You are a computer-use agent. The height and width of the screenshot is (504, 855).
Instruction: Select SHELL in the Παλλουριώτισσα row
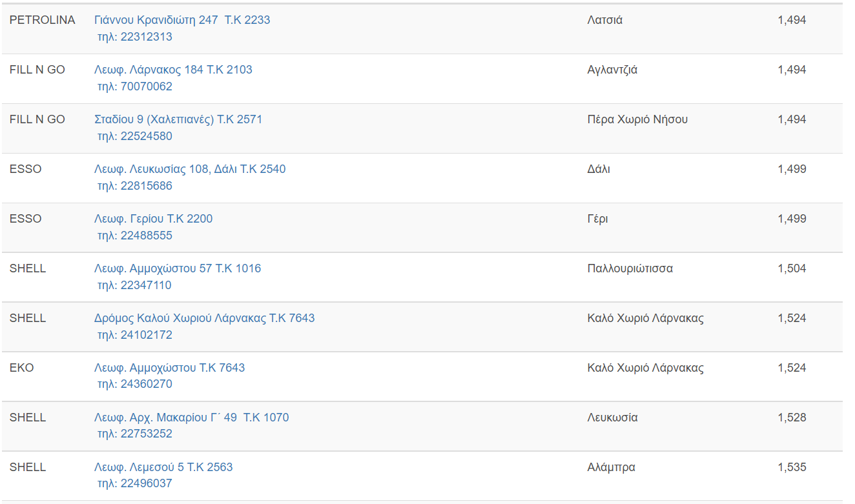pos(28,268)
